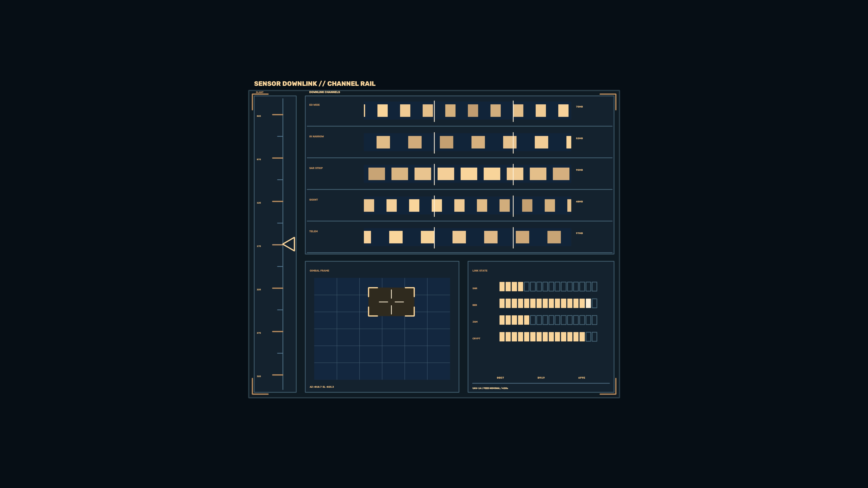Click the SAR STRIP channel label

click(x=316, y=168)
